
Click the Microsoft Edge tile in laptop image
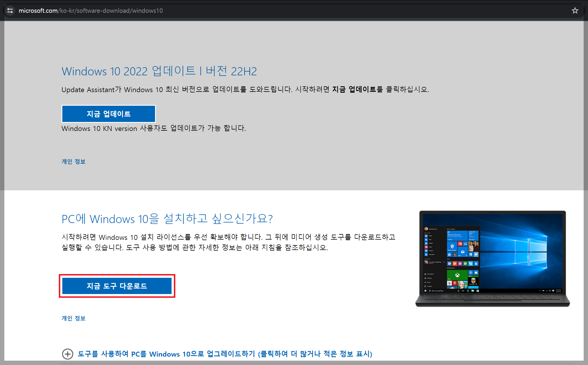tap(452, 246)
